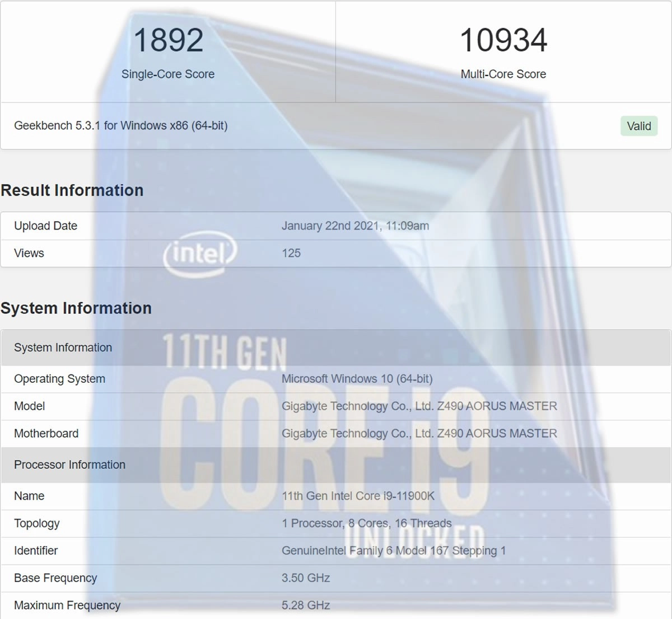Click the Result Information heading
The width and height of the screenshot is (672, 619).
(x=72, y=190)
